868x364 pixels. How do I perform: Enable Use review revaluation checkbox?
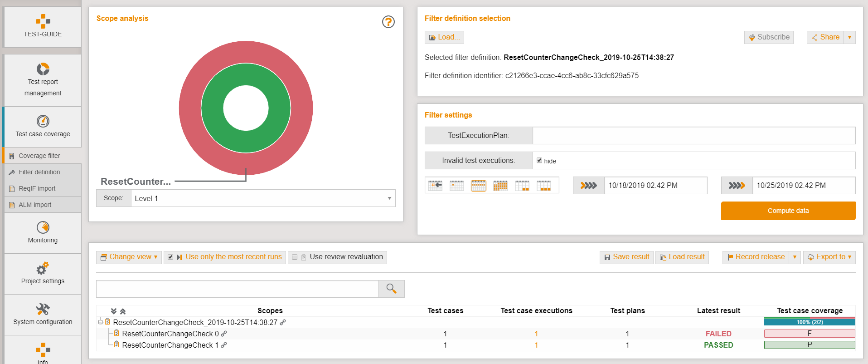(x=295, y=257)
